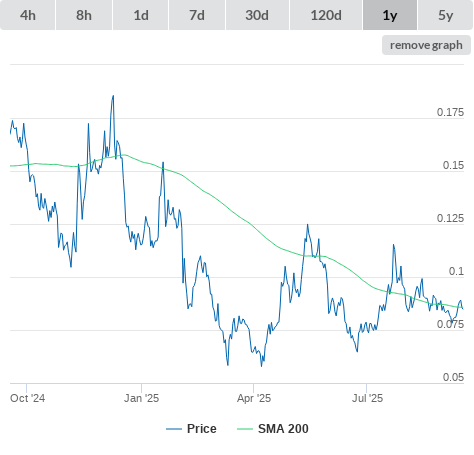Choose the 1d chart range
Screen dimensions: 474x455
tap(141, 15)
